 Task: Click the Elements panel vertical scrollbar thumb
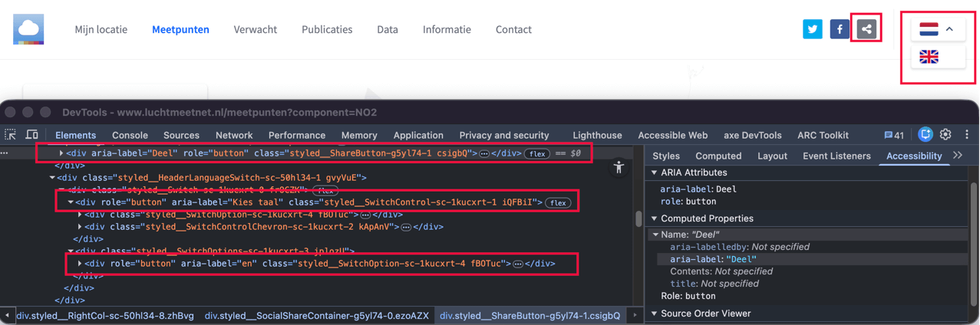tap(638, 219)
